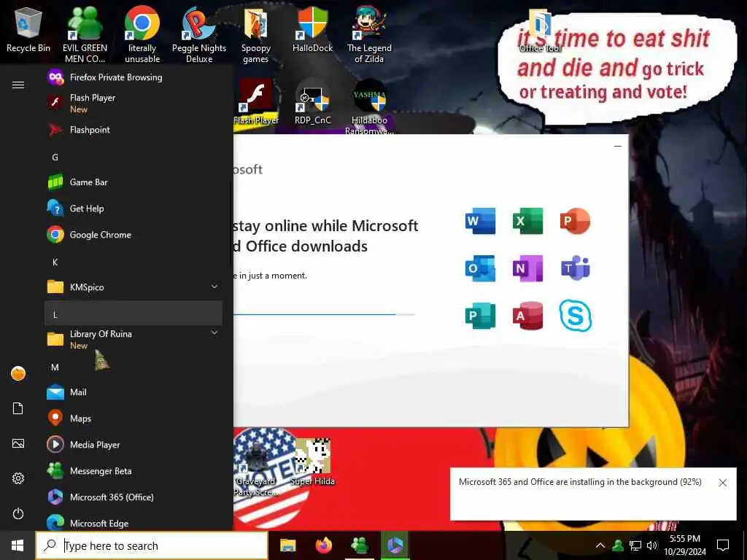Click the Skype icon in Office installer

(x=575, y=315)
